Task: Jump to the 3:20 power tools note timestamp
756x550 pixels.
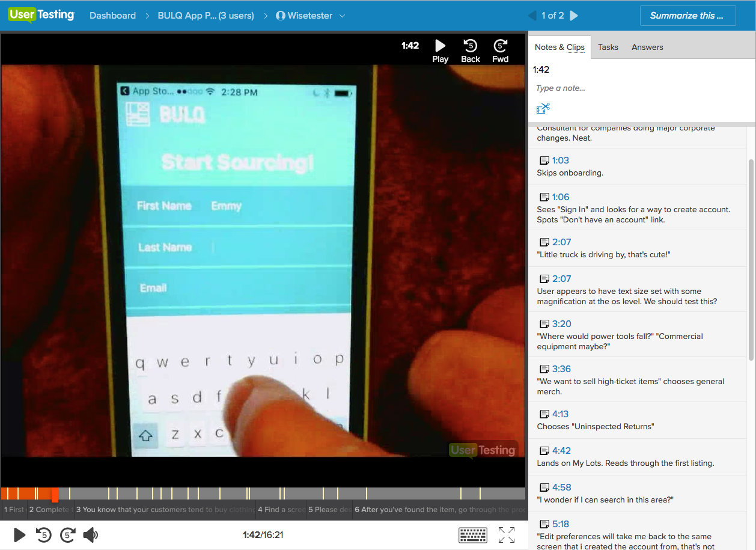Action: point(561,324)
